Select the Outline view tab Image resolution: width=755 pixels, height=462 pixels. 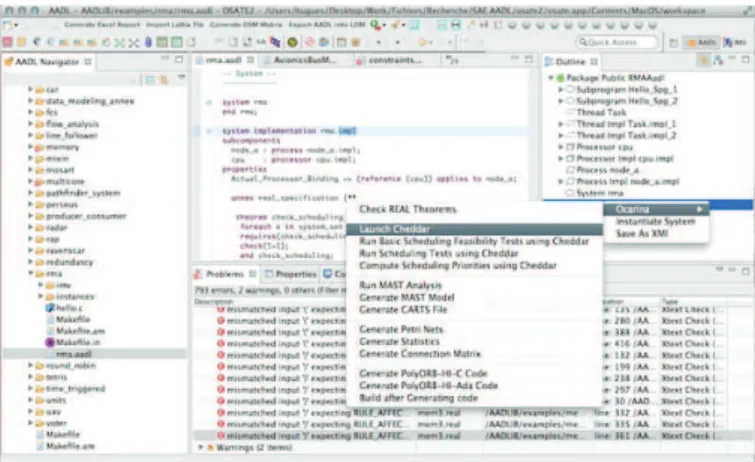click(571, 62)
